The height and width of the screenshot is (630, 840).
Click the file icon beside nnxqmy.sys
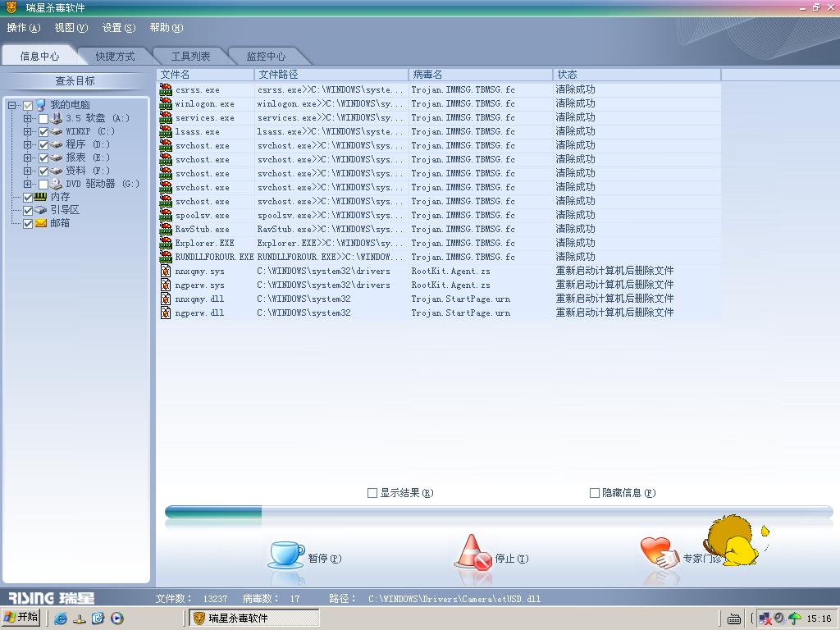pos(166,271)
